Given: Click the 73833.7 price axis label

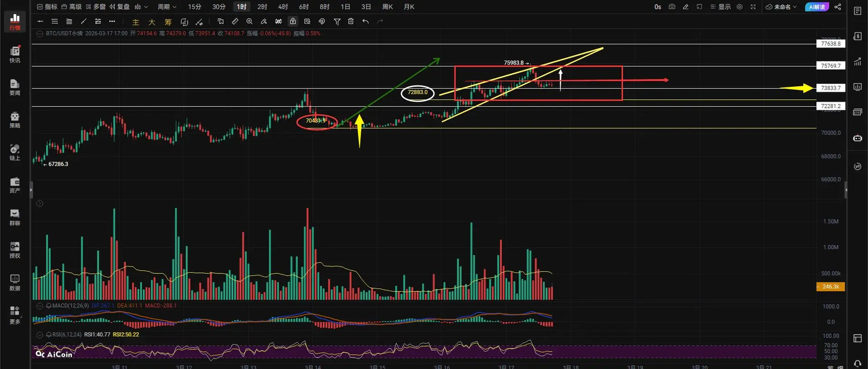Looking at the screenshot, I should point(831,88).
